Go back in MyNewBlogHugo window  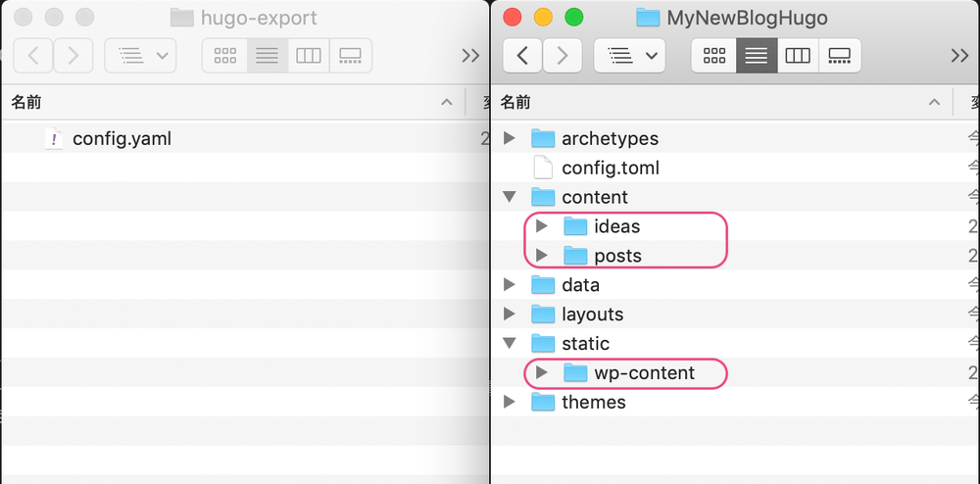[522, 56]
